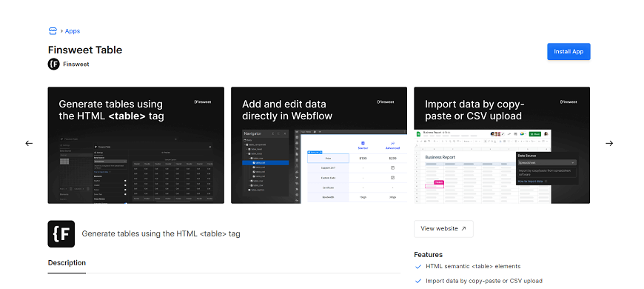Screen dimensions: 644x289
Task: Open View website external link
Action: pos(443,229)
